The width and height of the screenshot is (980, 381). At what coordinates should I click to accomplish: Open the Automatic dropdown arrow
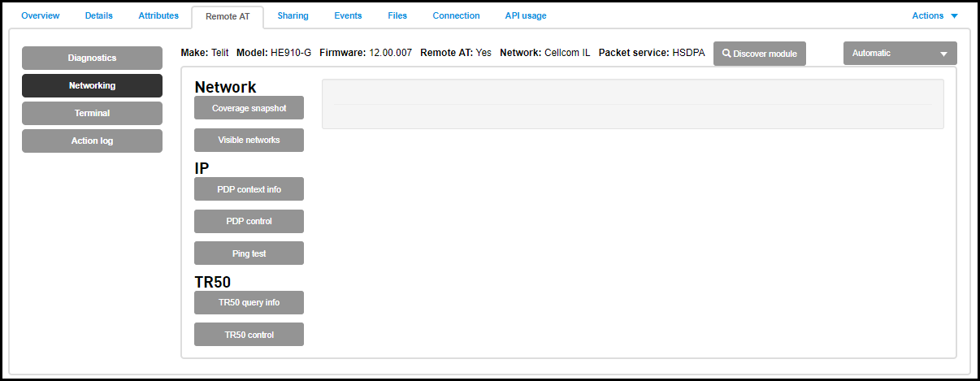tap(943, 54)
